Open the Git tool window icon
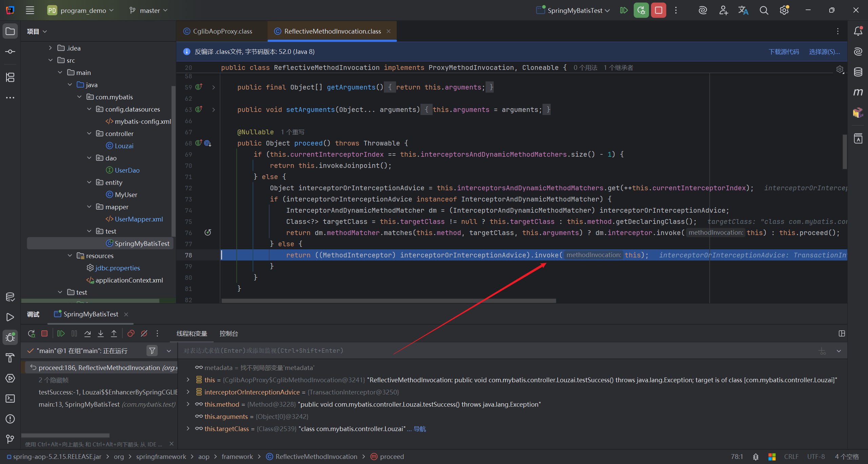The height and width of the screenshot is (464, 868). click(10, 439)
